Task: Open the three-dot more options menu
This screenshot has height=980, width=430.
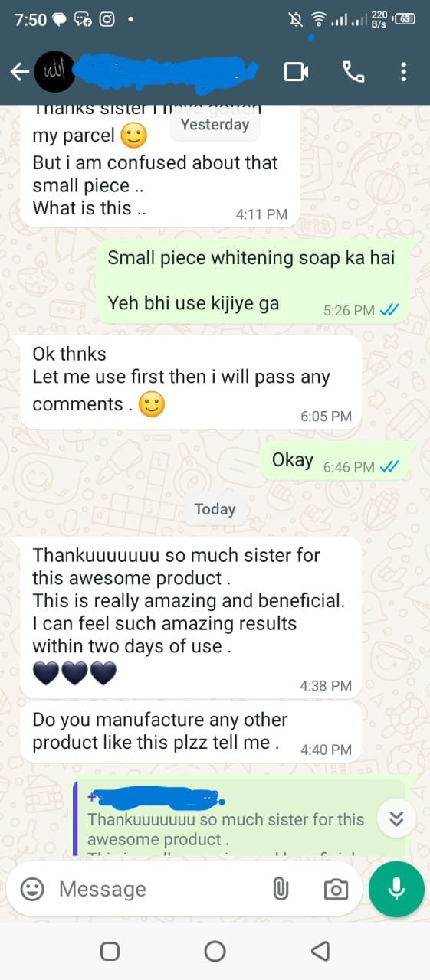Action: [403, 72]
